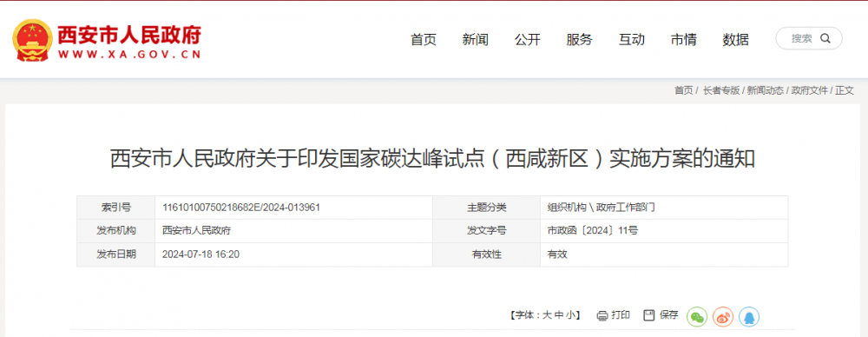Go to the 服务 navigation section
This screenshot has width=868, height=337.
[x=580, y=39]
